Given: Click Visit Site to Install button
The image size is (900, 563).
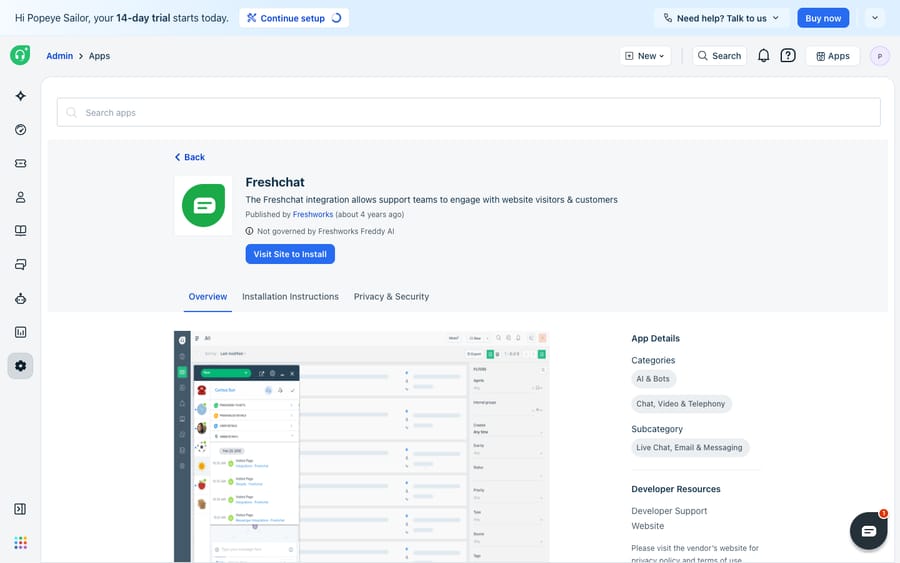Looking at the screenshot, I should [x=290, y=254].
